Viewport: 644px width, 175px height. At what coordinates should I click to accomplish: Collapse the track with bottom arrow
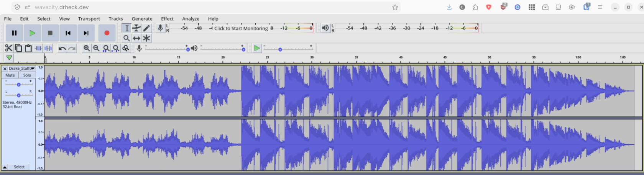point(5,167)
